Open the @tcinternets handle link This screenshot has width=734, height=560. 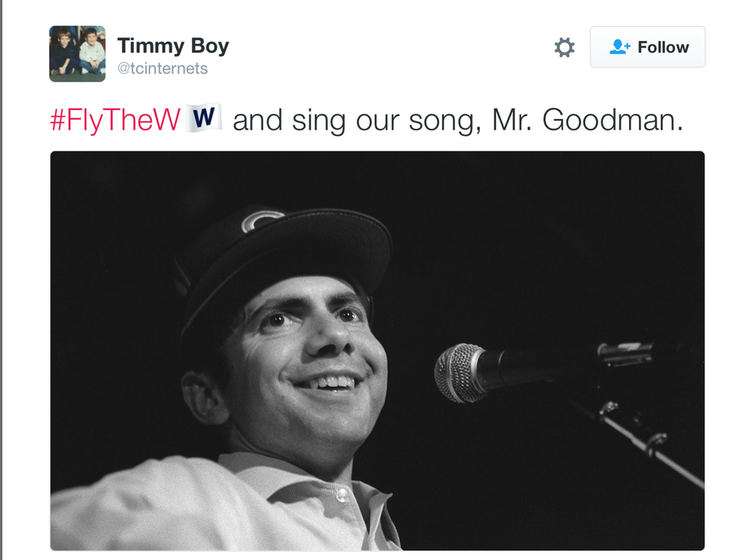[163, 69]
